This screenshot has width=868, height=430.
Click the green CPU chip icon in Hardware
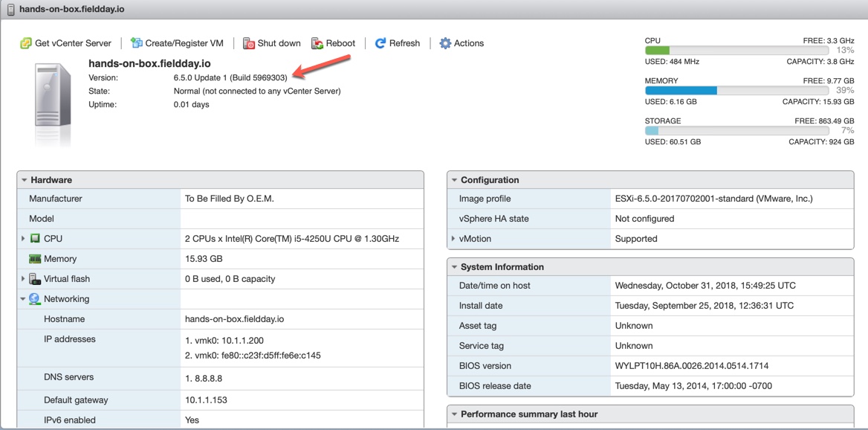click(35, 239)
